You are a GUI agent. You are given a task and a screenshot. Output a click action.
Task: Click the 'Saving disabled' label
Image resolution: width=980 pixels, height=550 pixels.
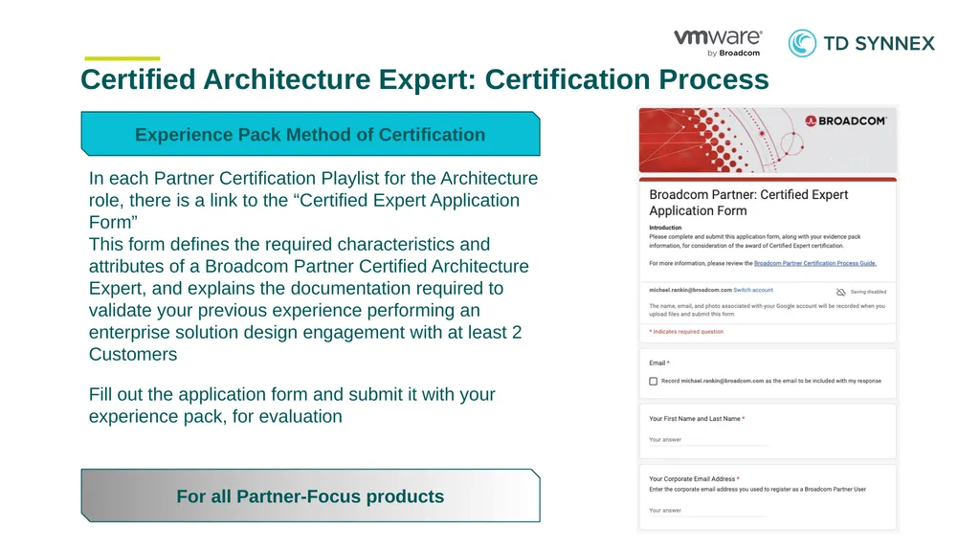point(868,292)
